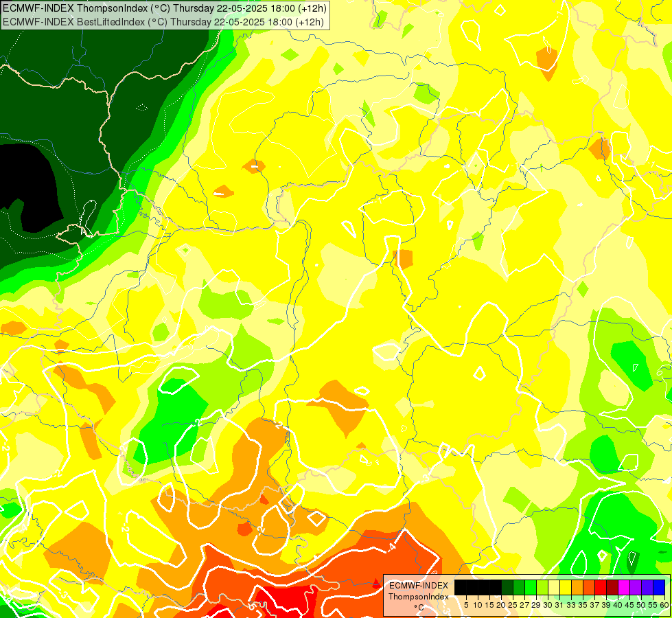This screenshot has height=618, width=672.
Task: Click the legend tick value 27
Action: 524,605
